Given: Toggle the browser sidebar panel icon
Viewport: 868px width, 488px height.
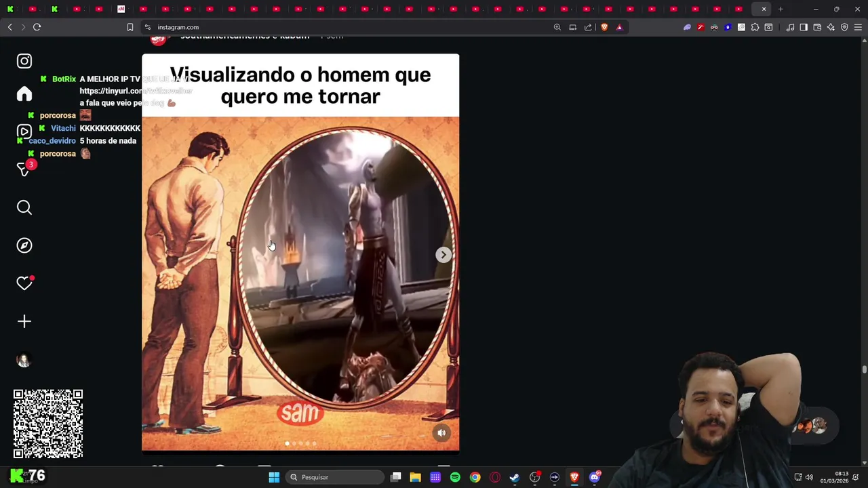Looking at the screenshot, I should pyautogui.click(x=804, y=27).
